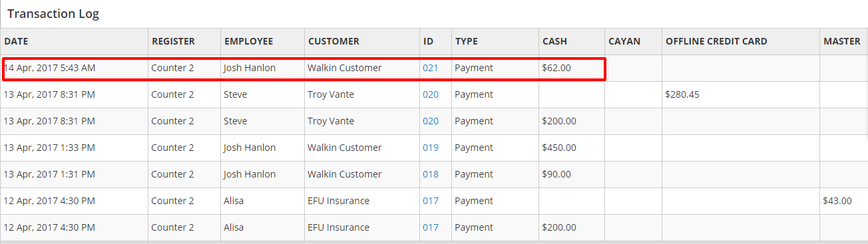Click the $450.00 cash amount
The width and height of the screenshot is (868, 244).
(559, 148)
